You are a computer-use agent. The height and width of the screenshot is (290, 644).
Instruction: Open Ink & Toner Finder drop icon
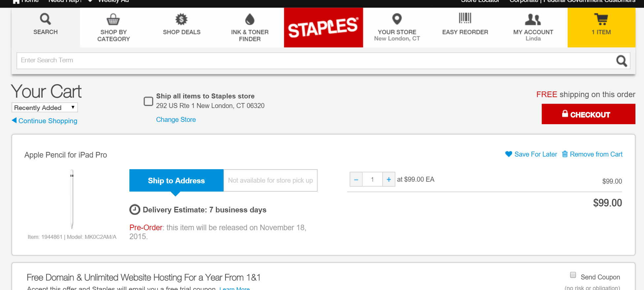(x=250, y=19)
